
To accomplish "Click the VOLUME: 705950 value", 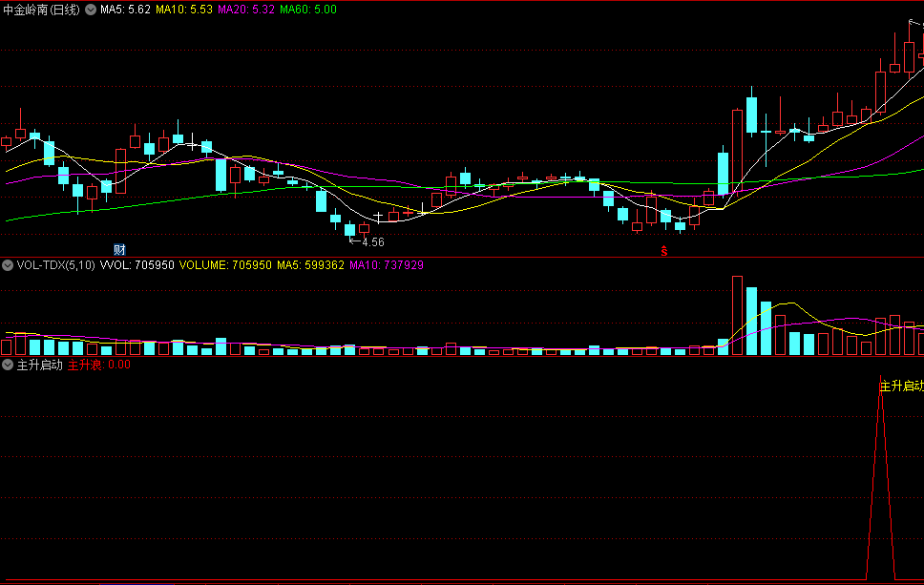I will (225, 265).
